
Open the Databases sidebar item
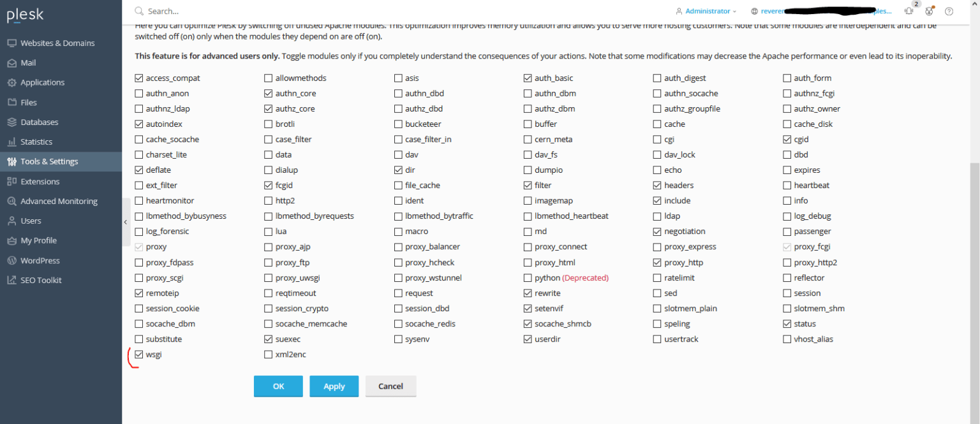pyautogui.click(x=39, y=122)
